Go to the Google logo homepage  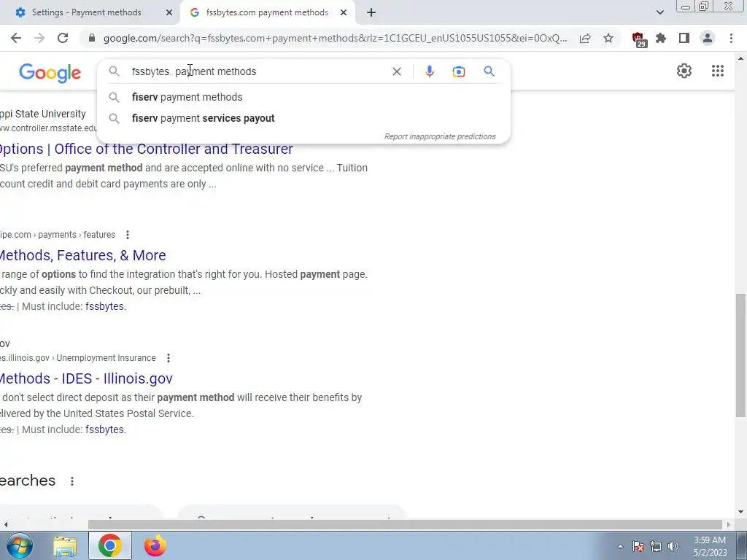tap(50, 73)
